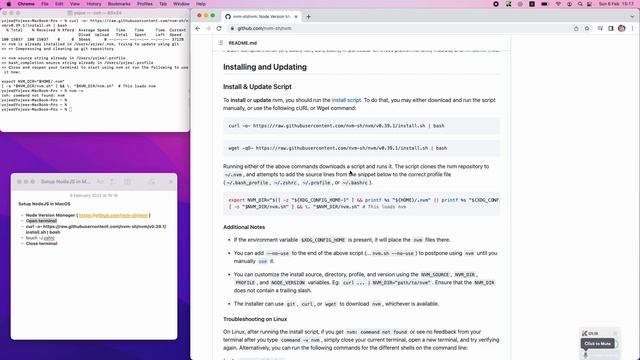Open the user account icon in menu bar
The image size is (640, 360).
(x=569, y=4)
